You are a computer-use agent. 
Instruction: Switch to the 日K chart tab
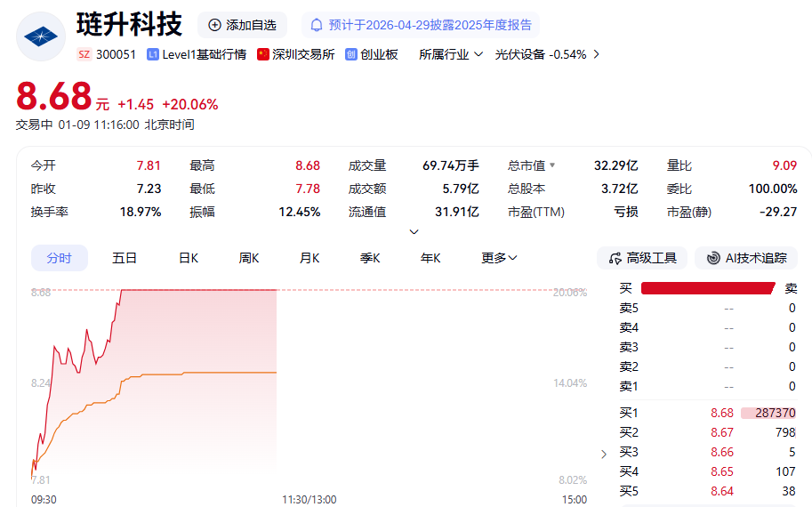189,258
